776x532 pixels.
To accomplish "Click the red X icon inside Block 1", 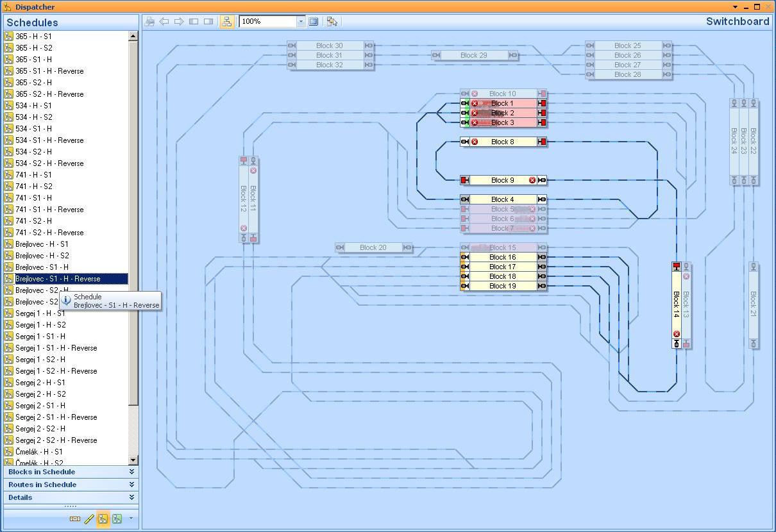I will [475, 103].
